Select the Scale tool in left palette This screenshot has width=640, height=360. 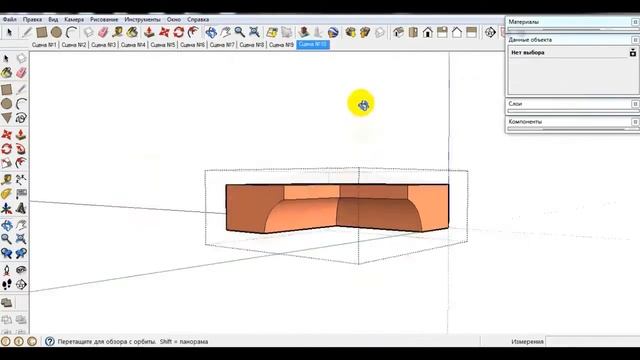tap(7, 163)
